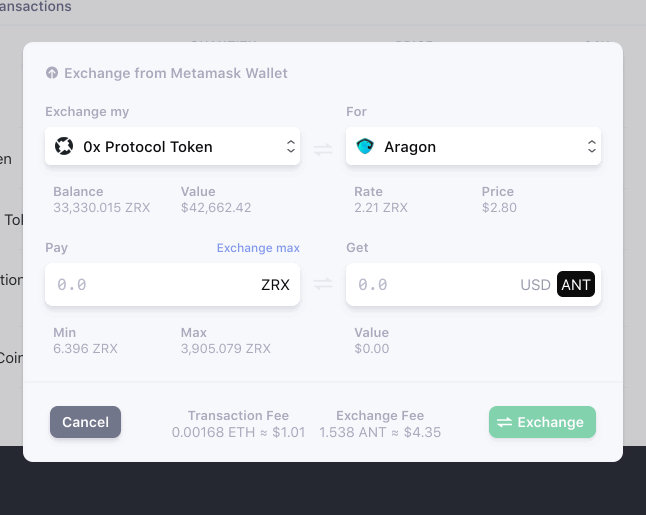Click the green Exchange button

[542, 422]
